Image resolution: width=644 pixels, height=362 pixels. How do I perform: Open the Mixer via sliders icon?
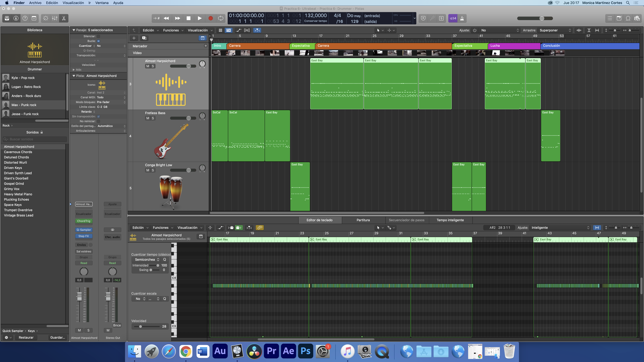pyautogui.click(x=55, y=18)
